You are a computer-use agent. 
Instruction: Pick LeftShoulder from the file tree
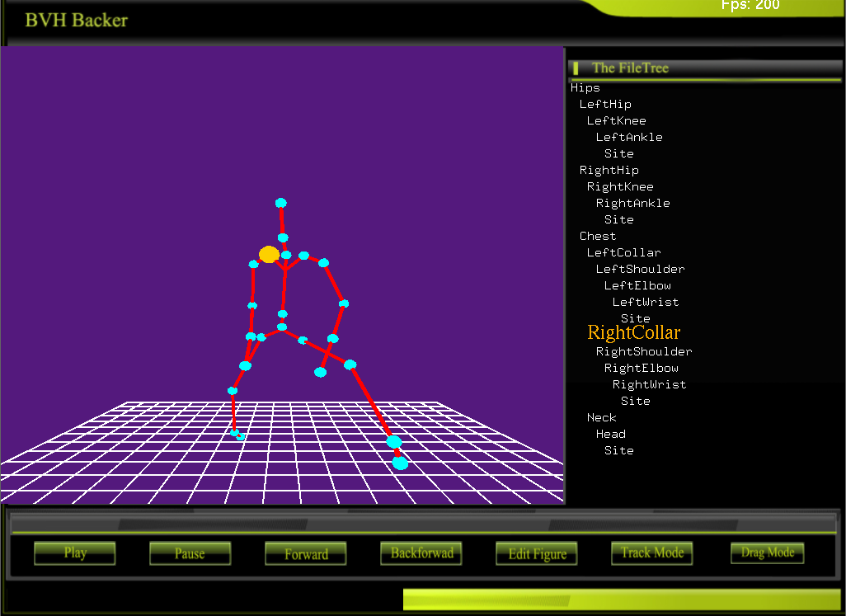[x=640, y=270]
